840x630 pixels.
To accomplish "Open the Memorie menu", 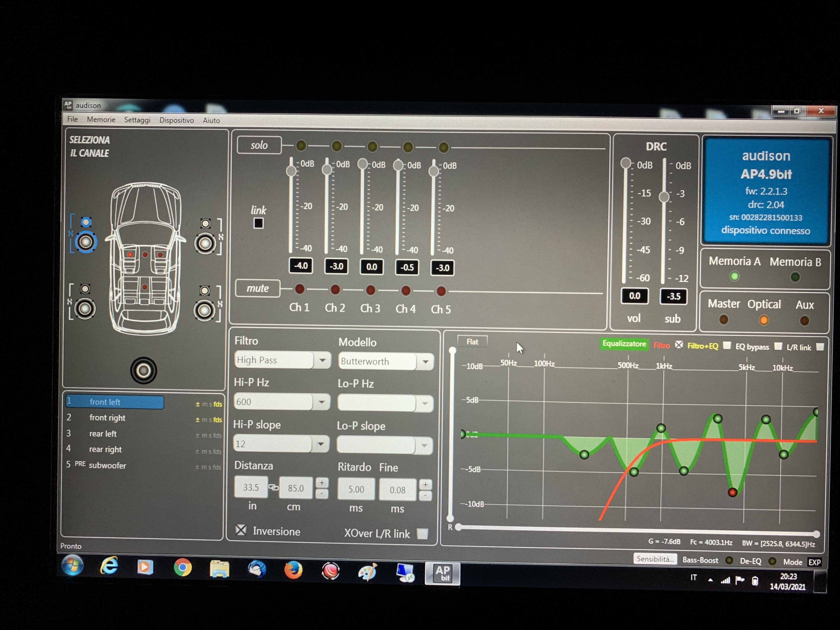I will pyautogui.click(x=101, y=119).
